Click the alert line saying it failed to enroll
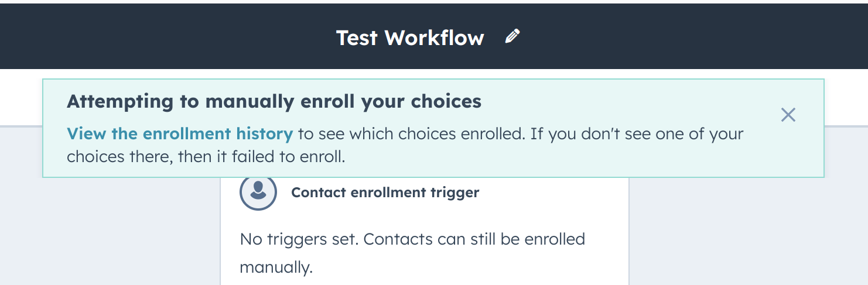 click(206, 157)
